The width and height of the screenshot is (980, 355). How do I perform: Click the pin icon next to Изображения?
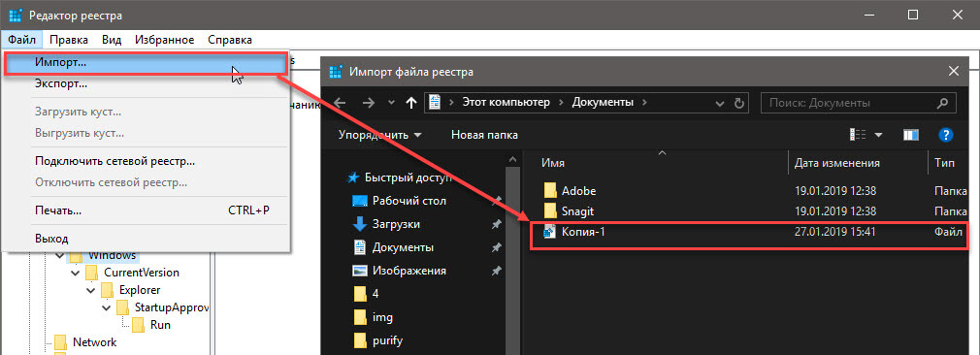[496, 271]
